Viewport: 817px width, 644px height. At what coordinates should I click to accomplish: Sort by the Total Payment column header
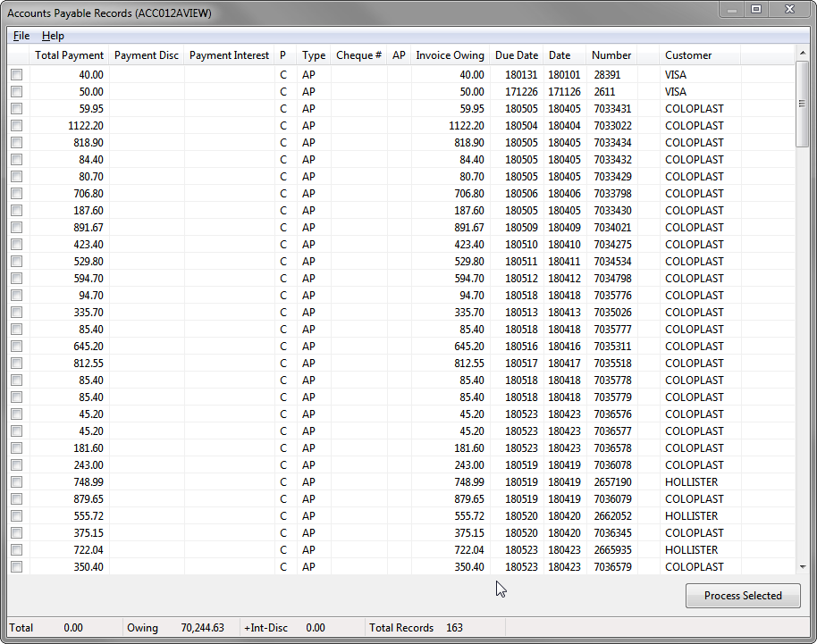pos(70,55)
